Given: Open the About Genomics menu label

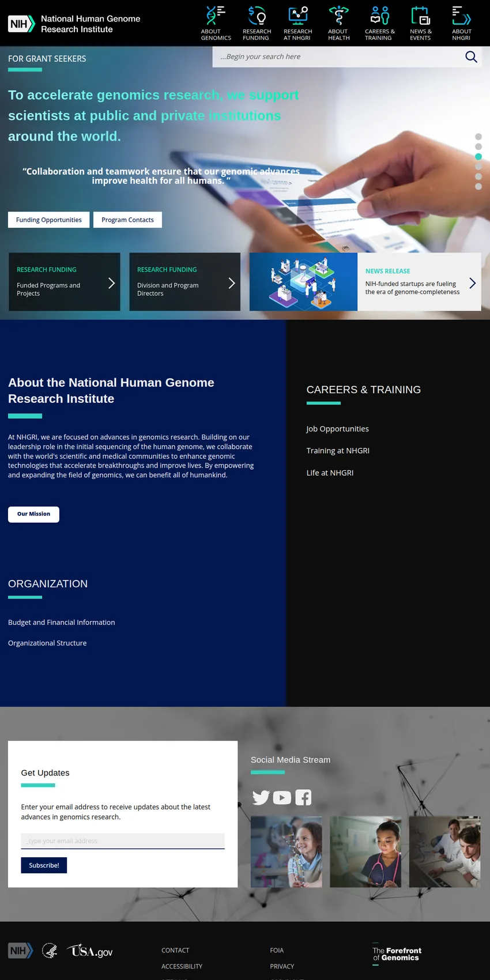Looking at the screenshot, I should click(x=216, y=35).
